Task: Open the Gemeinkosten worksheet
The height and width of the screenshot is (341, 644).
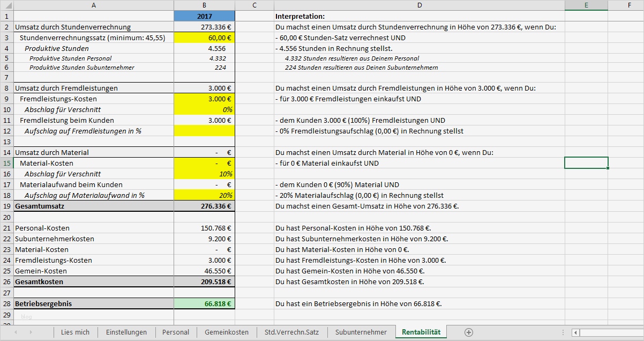Action: 226,332
